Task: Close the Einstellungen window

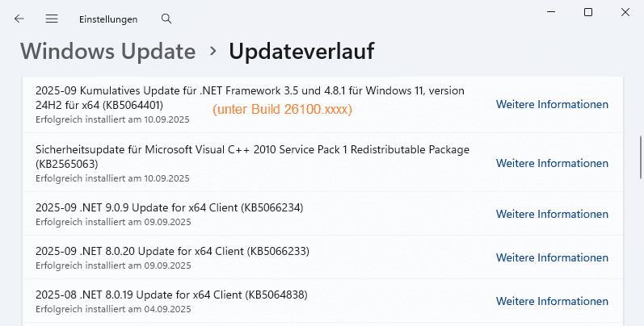Action: pos(625,12)
